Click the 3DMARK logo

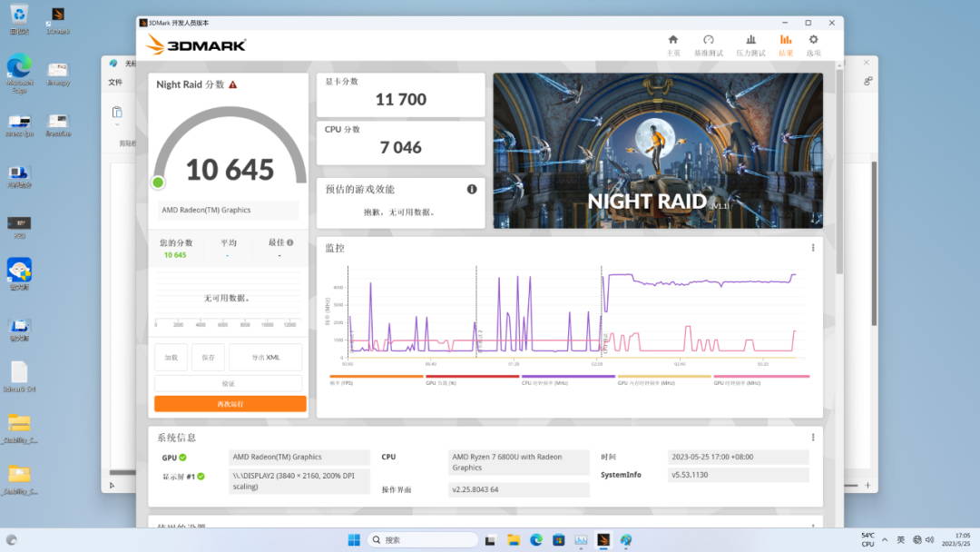pos(196,45)
